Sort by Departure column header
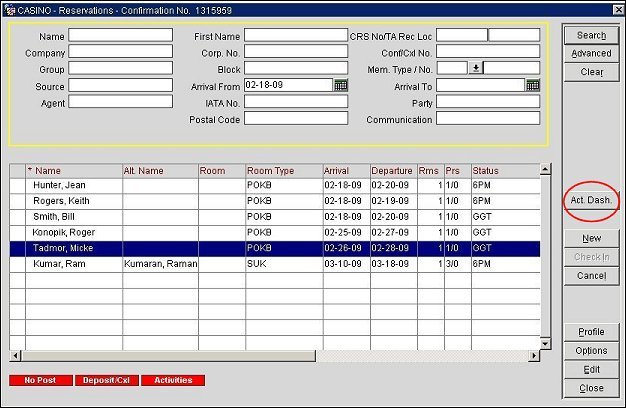626x408 pixels. pos(392,171)
